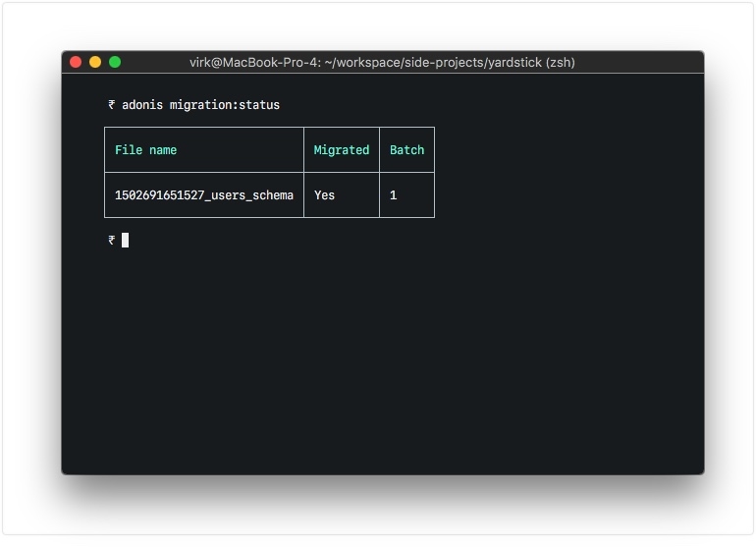Select the Migrated column header
The image size is (756, 547).
point(342,150)
